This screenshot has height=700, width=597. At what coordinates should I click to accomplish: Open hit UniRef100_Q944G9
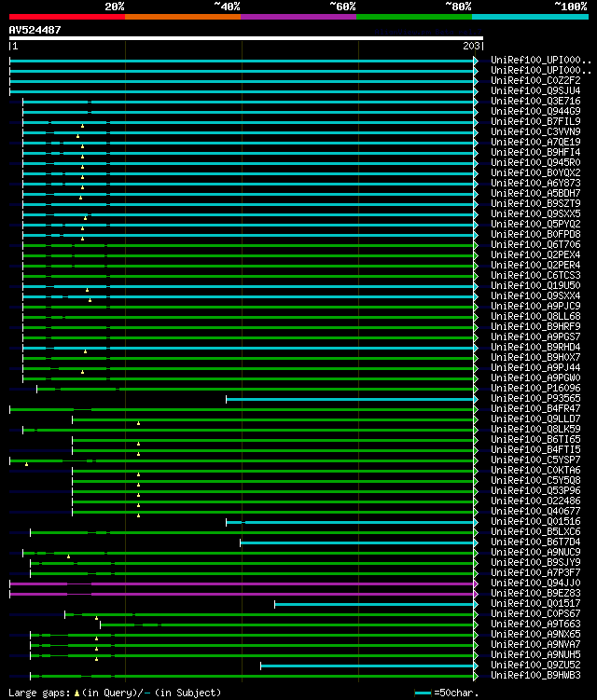click(x=535, y=111)
